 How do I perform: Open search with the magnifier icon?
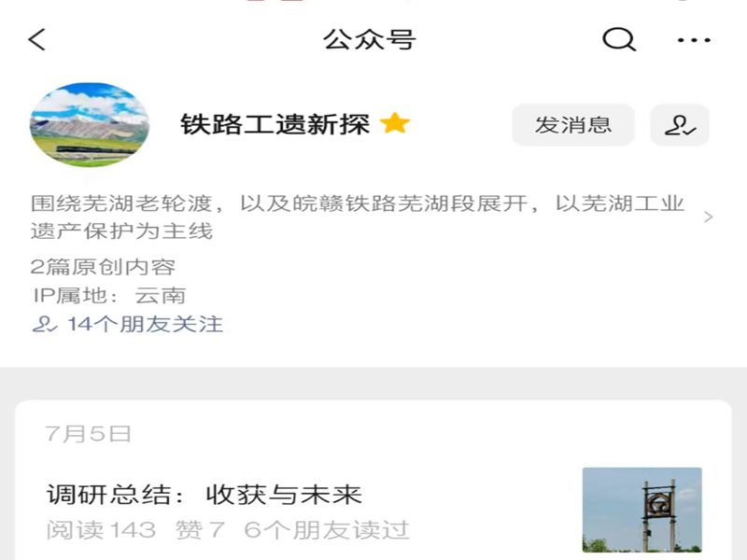619,39
